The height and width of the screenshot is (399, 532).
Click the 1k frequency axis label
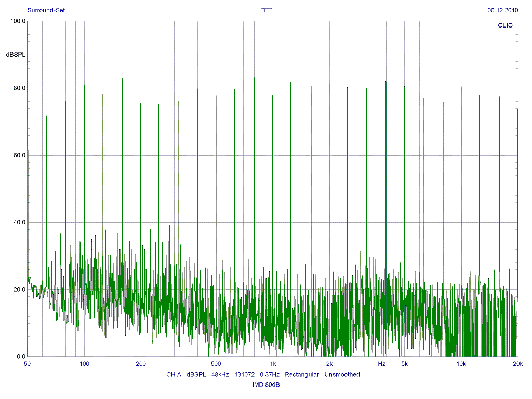point(273,364)
